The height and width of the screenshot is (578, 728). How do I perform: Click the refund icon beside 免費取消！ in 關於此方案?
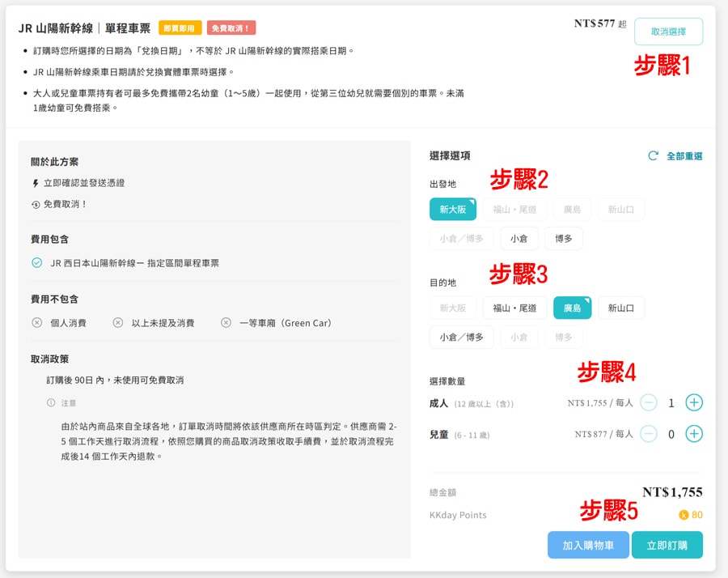[x=36, y=205]
